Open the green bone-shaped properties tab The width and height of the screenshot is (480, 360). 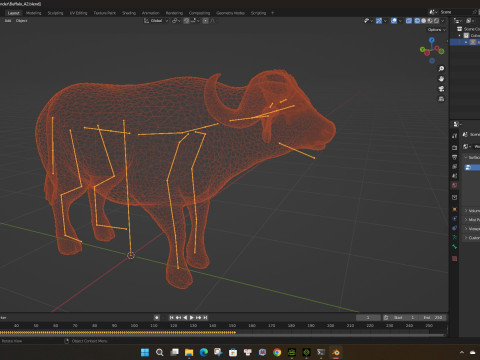454,247
